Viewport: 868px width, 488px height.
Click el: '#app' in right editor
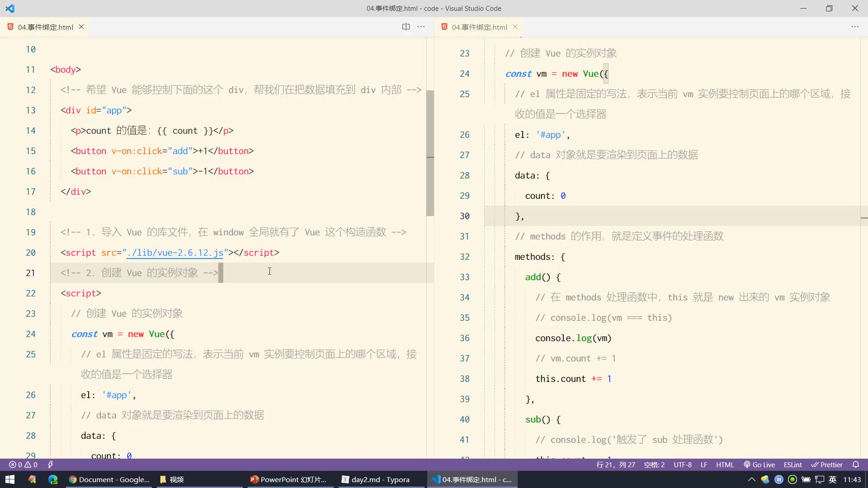click(542, 135)
